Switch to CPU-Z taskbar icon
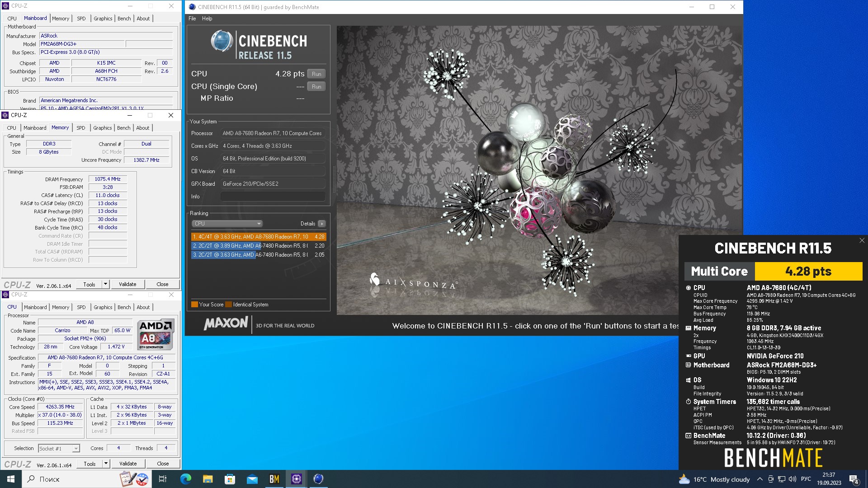The image size is (868, 488). (x=296, y=479)
